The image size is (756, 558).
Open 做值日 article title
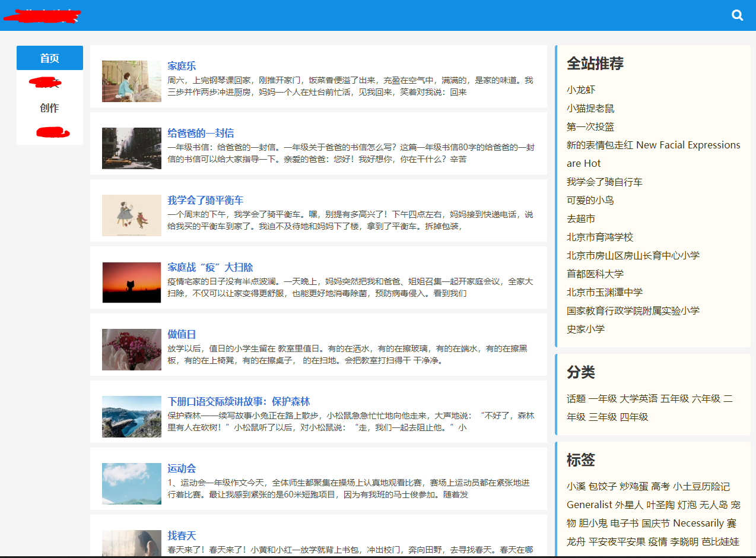[x=182, y=334]
